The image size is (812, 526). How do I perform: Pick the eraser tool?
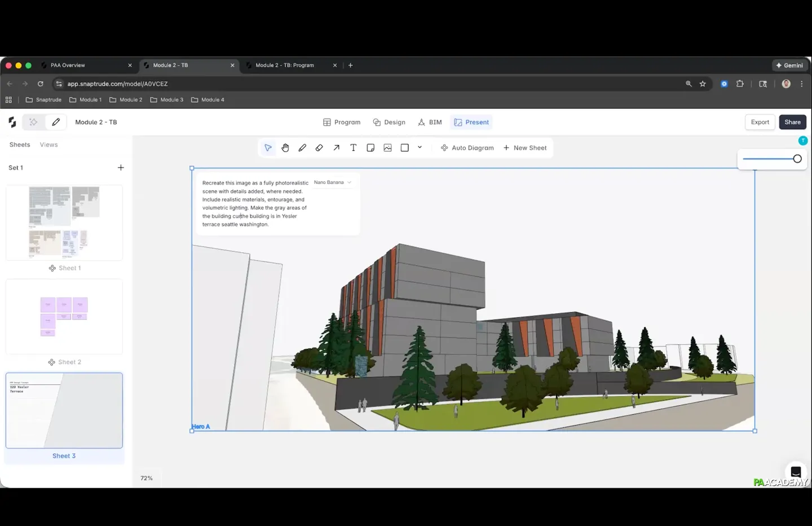tap(319, 148)
